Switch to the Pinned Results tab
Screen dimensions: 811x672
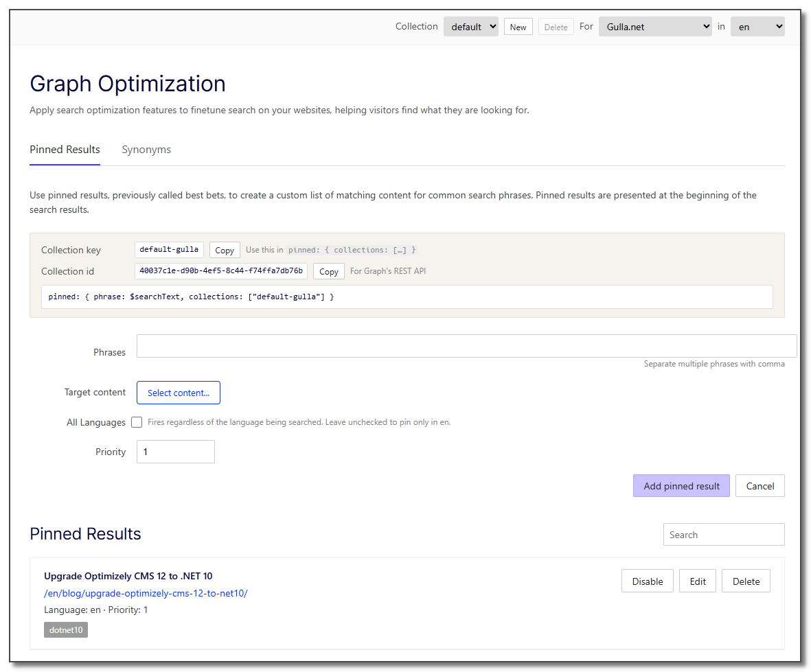click(x=65, y=150)
